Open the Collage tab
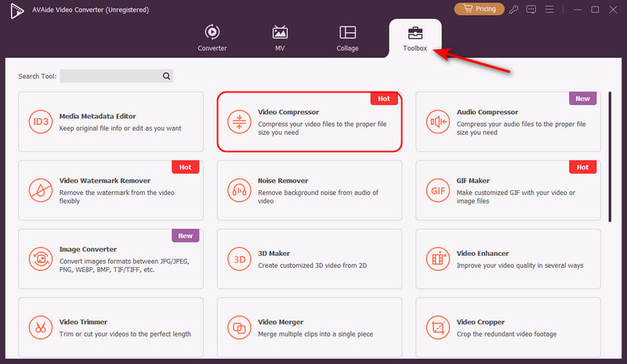This screenshot has height=364, width=627. pos(347,38)
